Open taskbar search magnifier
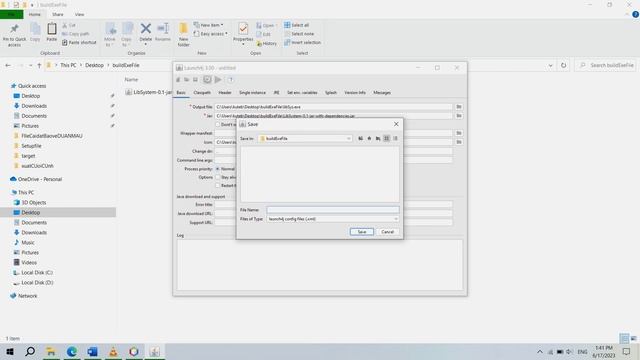 (x=30, y=351)
